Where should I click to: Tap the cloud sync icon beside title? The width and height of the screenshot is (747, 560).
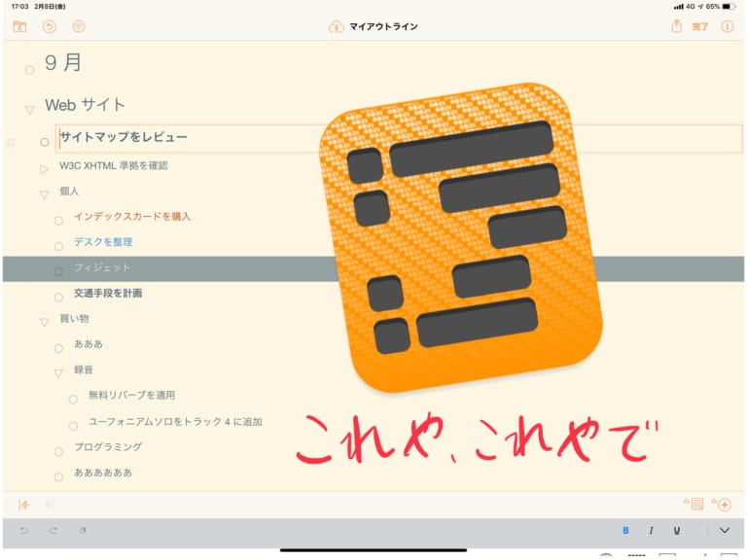pos(337,26)
